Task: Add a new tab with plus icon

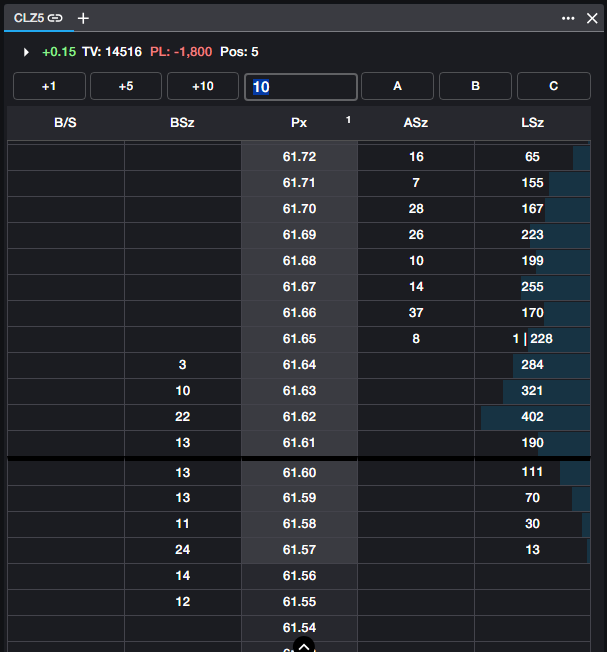Action: click(x=83, y=18)
